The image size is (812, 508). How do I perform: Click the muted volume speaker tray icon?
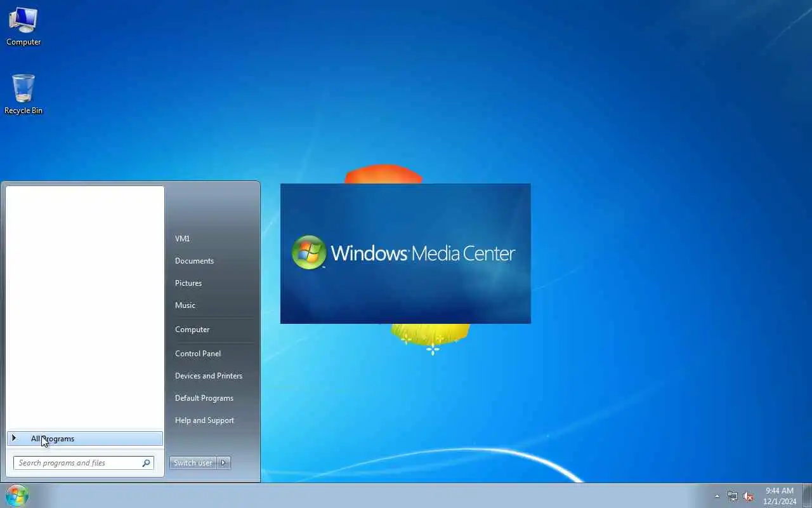click(748, 496)
